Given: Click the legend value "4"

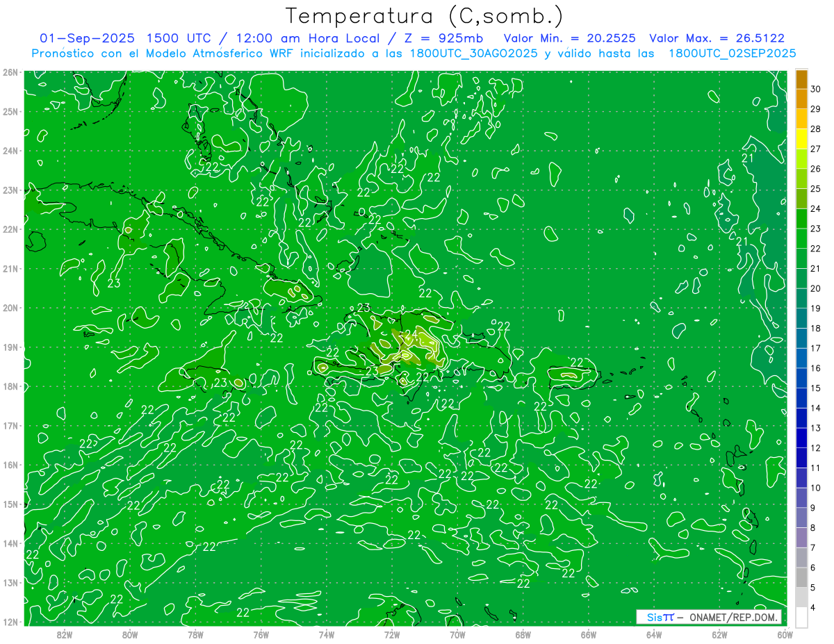Looking at the screenshot, I should (x=813, y=608).
